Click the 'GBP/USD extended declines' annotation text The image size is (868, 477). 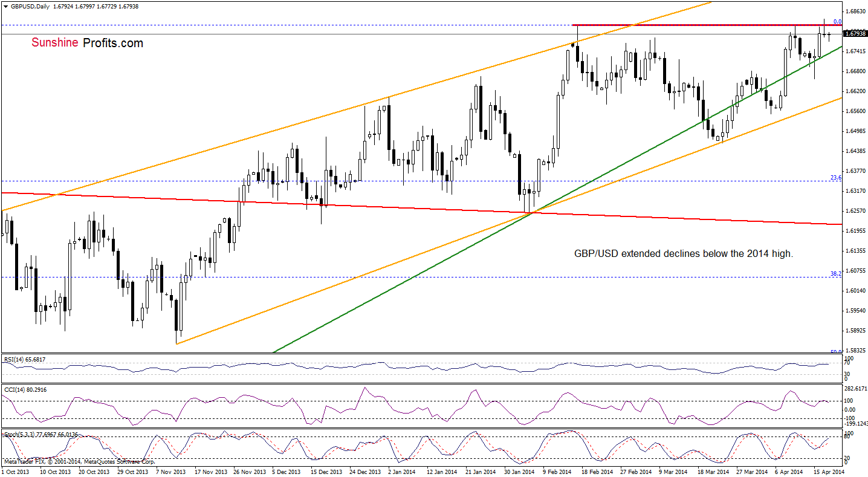(x=683, y=254)
